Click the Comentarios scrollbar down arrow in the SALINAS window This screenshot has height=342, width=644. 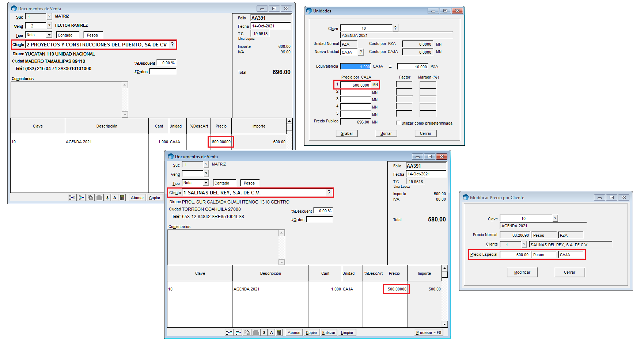click(281, 262)
